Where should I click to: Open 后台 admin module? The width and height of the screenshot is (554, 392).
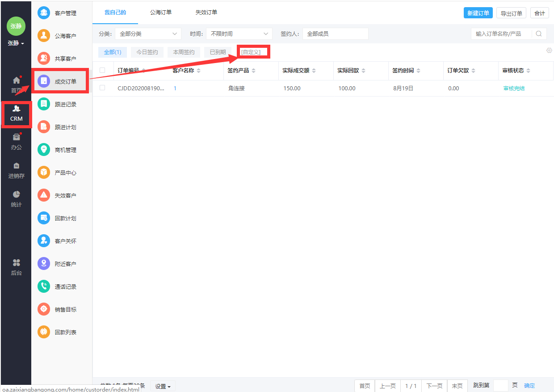(x=16, y=267)
